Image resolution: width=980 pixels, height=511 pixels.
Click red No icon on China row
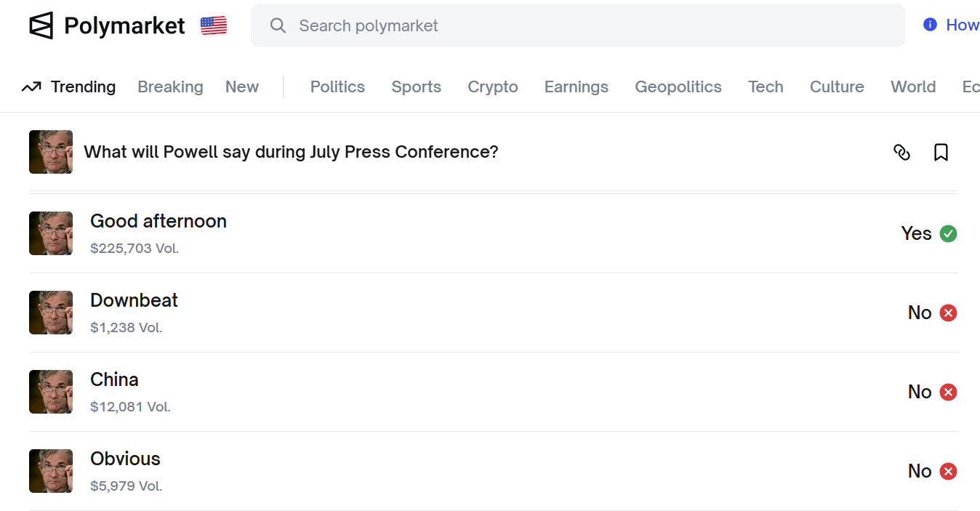click(x=948, y=392)
